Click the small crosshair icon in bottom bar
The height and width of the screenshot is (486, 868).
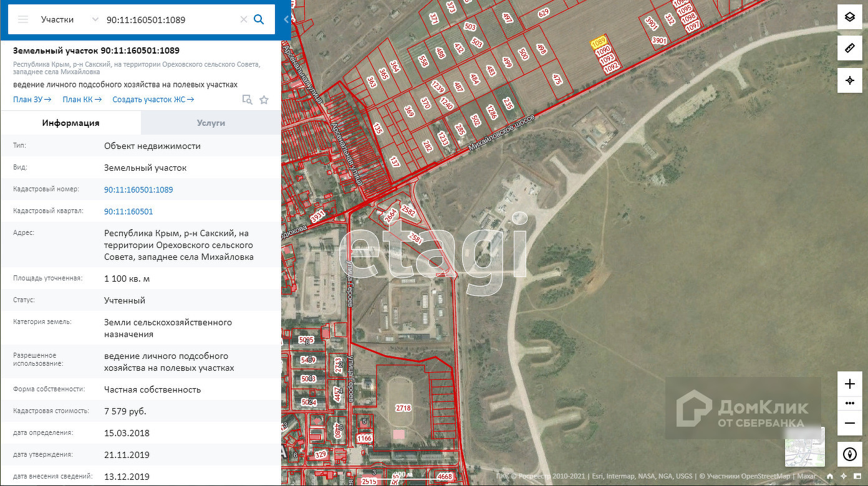[x=844, y=477]
